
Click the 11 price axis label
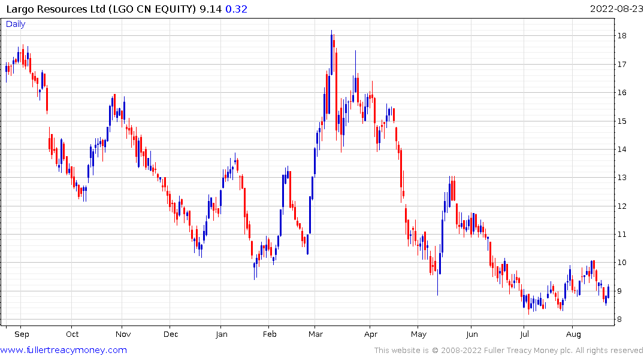tap(622, 235)
